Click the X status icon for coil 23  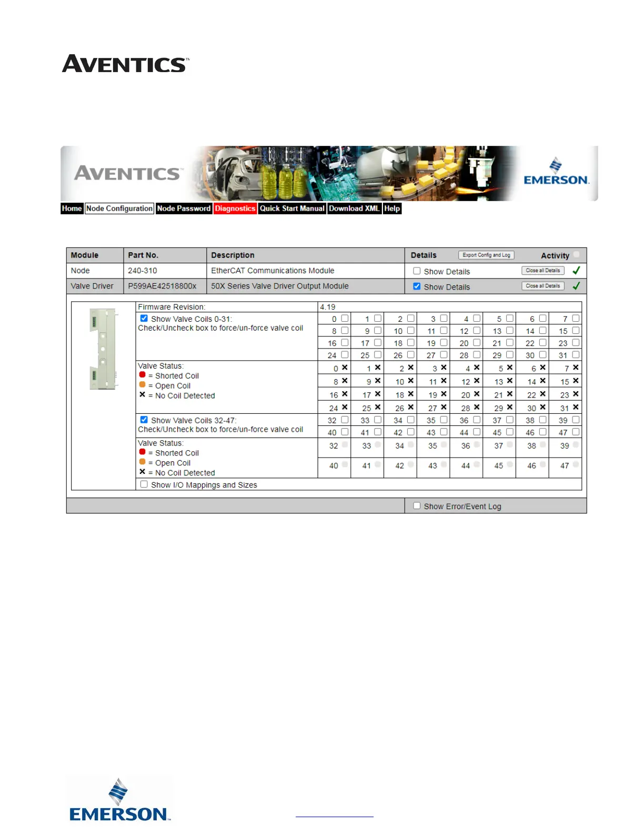576,394
